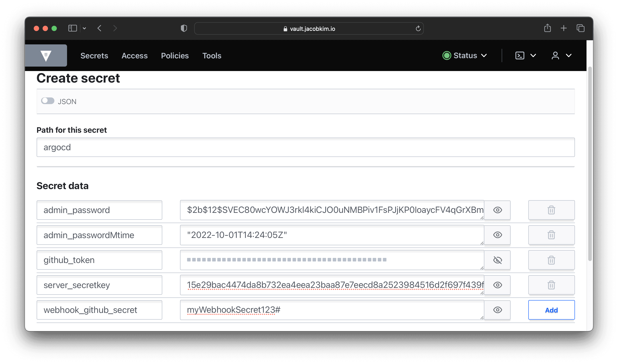618x364 pixels.
Task: Click the user account icon
Action: 555,55
